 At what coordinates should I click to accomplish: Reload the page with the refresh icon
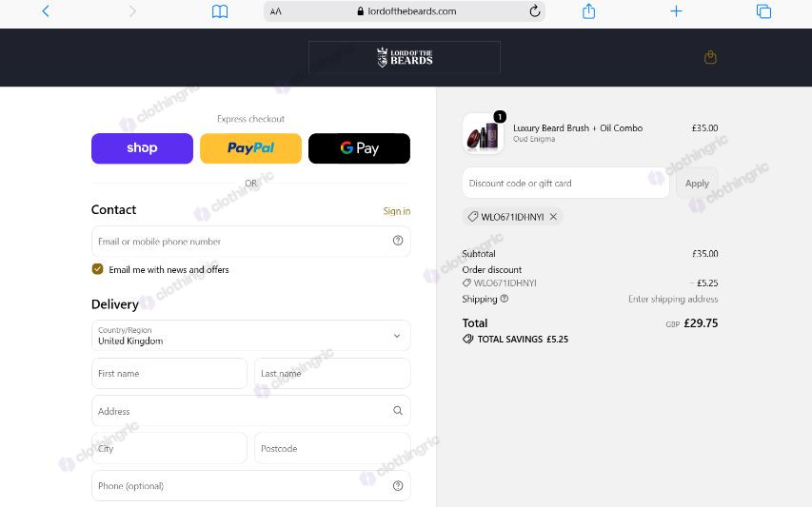(534, 10)
